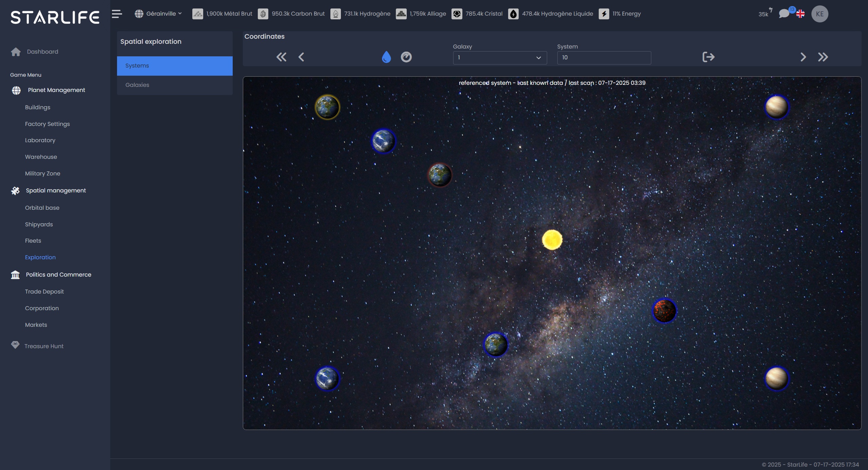Select the Systems tab
868x470 pixels.
coord(175,66)
